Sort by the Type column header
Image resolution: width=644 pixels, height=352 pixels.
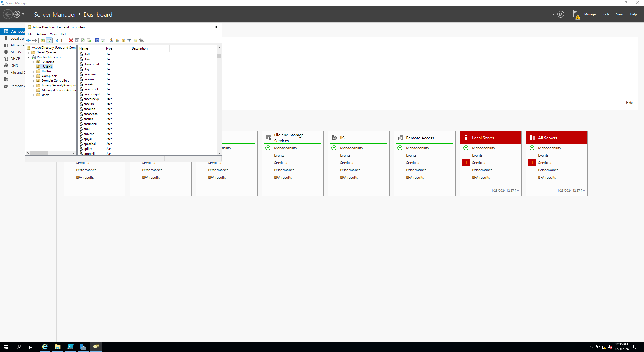(x=117, y=48)
